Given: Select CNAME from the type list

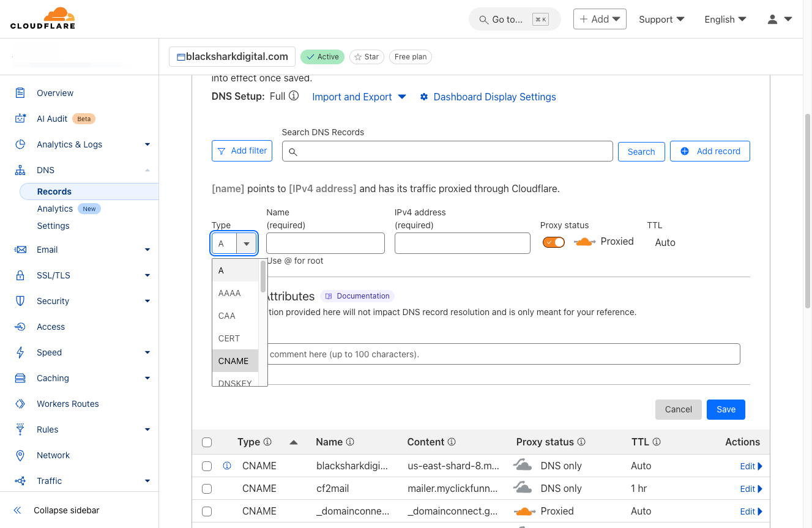Looking at the screenshot, I should coord(236,361).
